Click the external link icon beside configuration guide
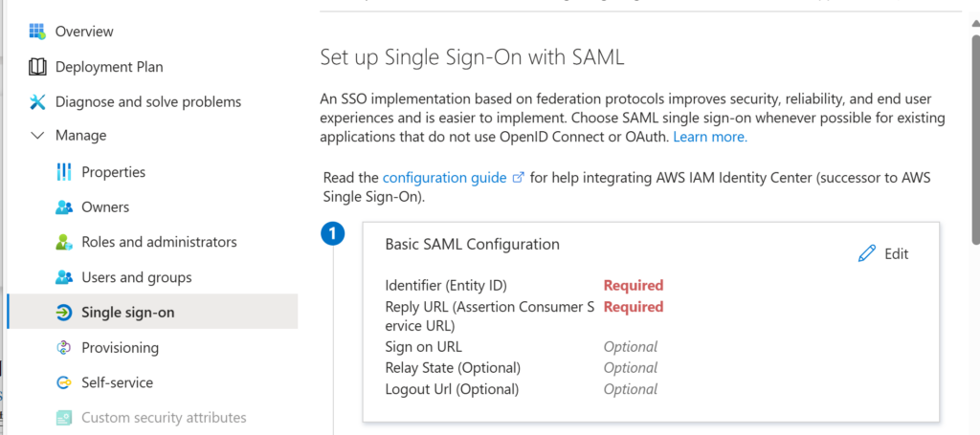Screen dimensions: 980x435 [x=518, y=178]
